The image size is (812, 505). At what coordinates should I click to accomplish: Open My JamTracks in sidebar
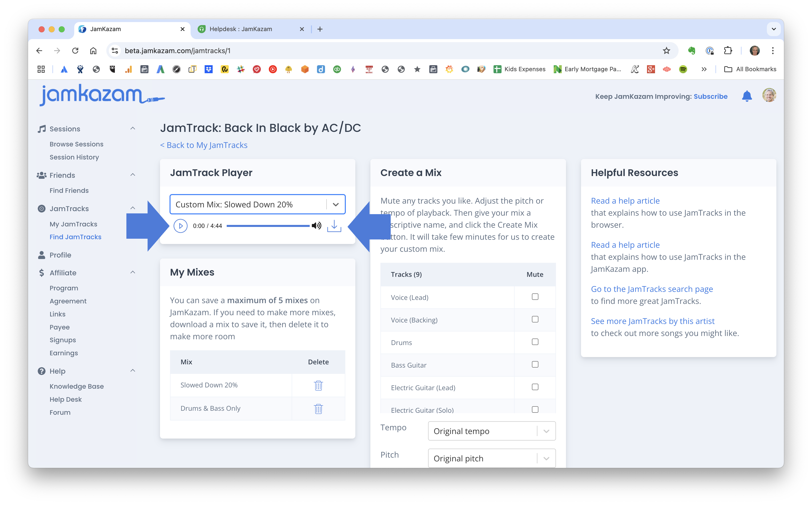pos(73,224)
